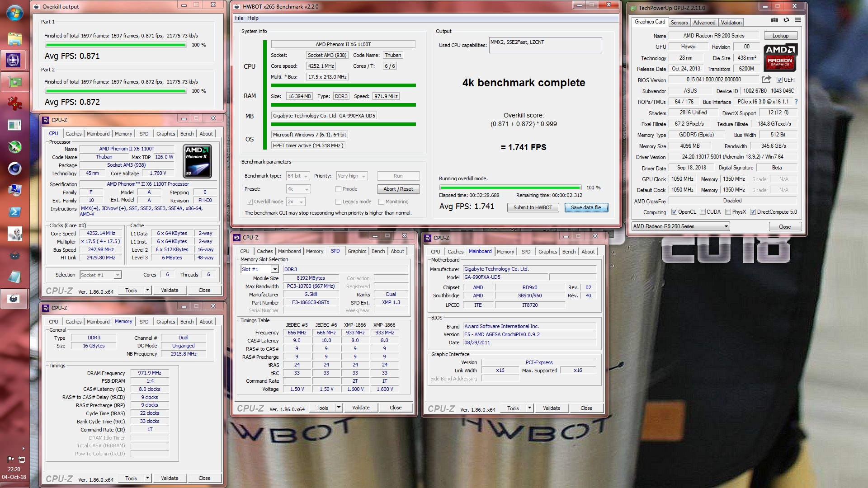Open the Cinema 4D sphere taskbar icon
868x488 pixels.
pyautogui.click(x=14, y=169)
